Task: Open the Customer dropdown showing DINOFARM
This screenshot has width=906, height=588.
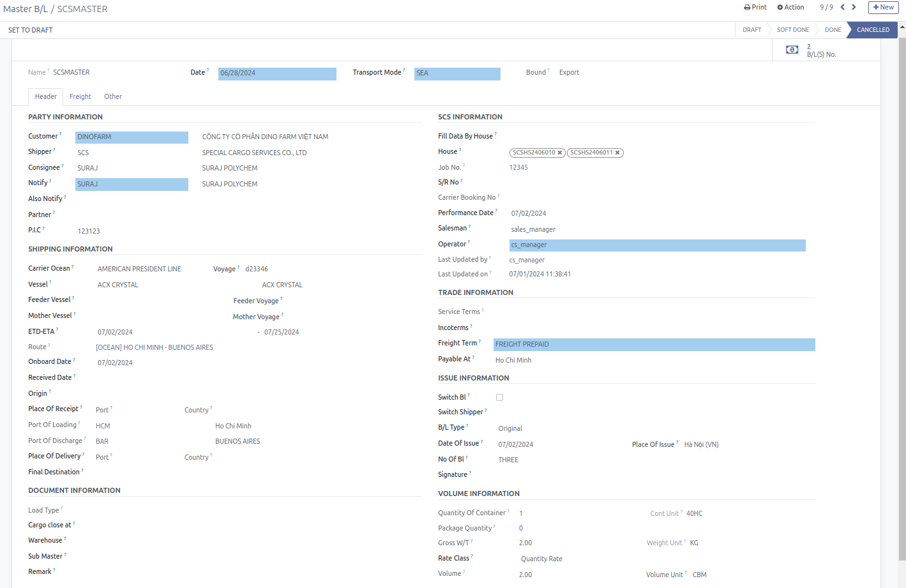Action: coord(132,137)
